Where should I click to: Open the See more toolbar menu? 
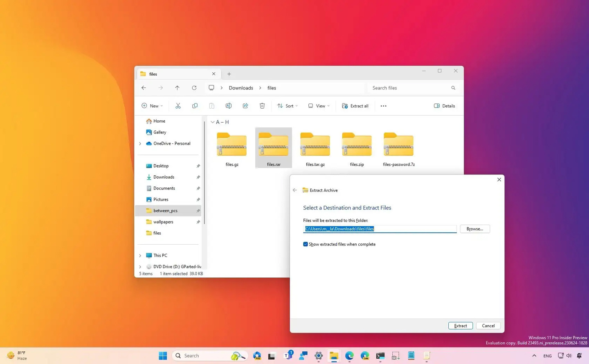(x=383, y=106)
